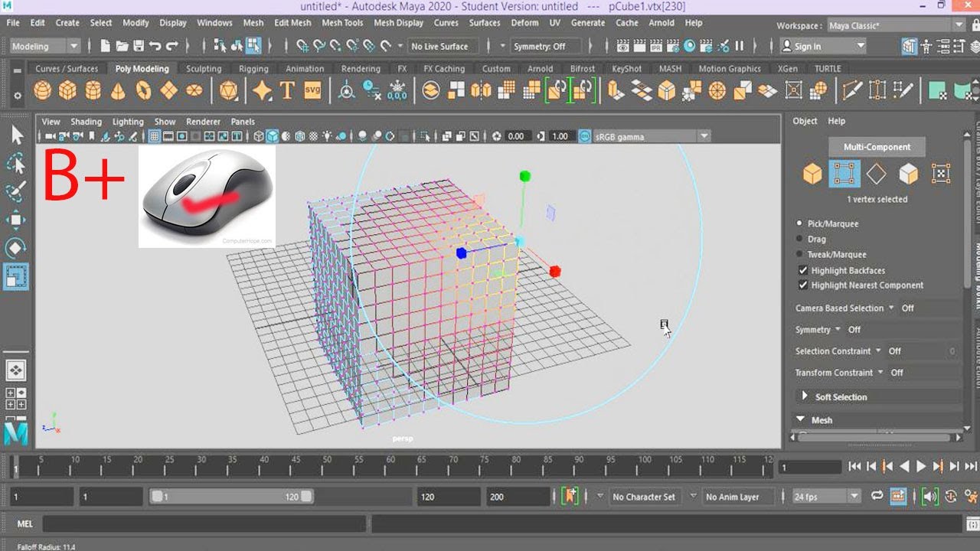This screenshot has width=980, height=551.
Task: Click the Save scene icon
Action: tap(139, 46)
